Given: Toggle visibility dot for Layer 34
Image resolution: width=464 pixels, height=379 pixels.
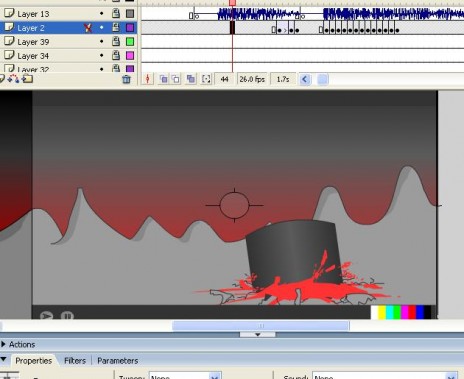Looking at the screenshot, I should point(102,56).
